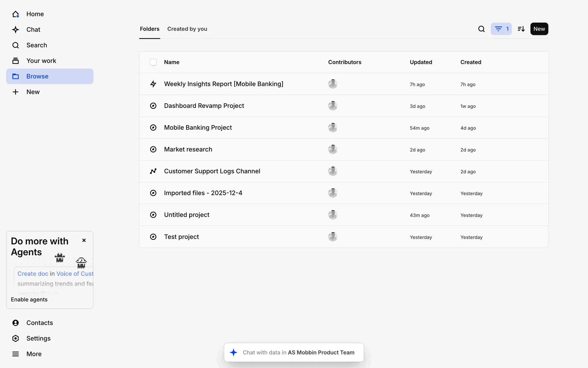Click the lightning icon for Weekly Insights Report
The width and height of the screenshot is (588, 368).
pyautogui.click(x=153, y=84)
